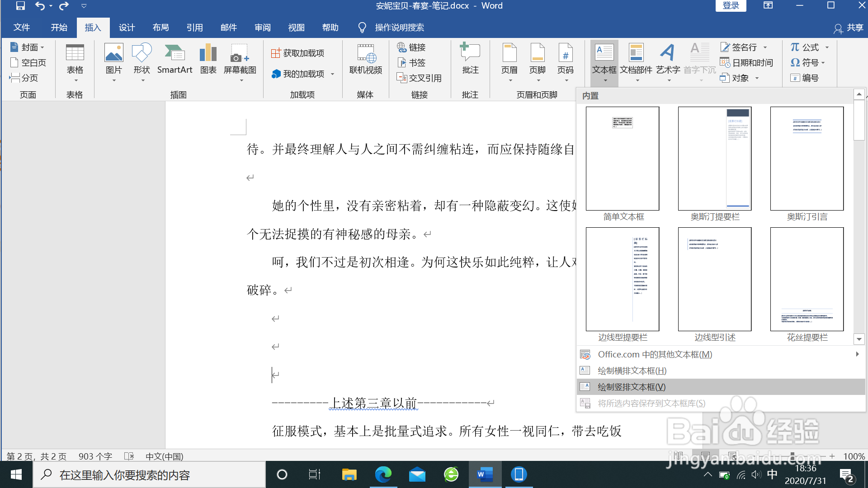Screen dimensions: 868x488
Task: Open the Table (表格) insert menu
Action: (x=75, y=63)
